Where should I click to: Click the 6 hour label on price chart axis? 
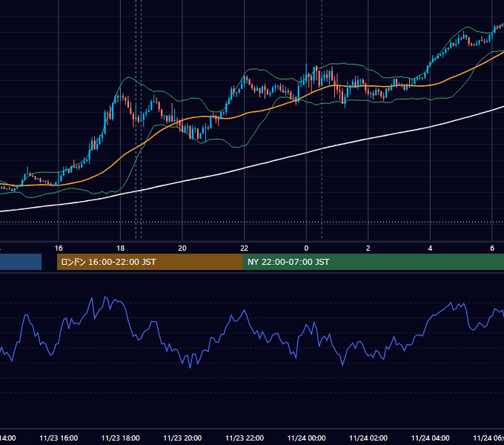(x=492, y=248)
